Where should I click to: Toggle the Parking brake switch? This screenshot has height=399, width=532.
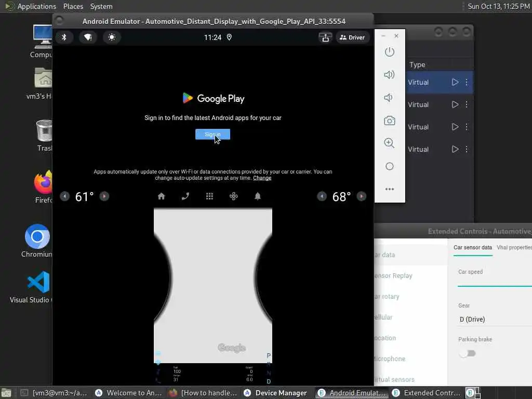pos(468,353)
